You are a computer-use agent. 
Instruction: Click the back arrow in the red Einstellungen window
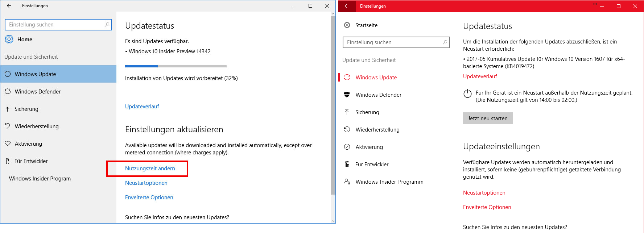pos(347,6)
